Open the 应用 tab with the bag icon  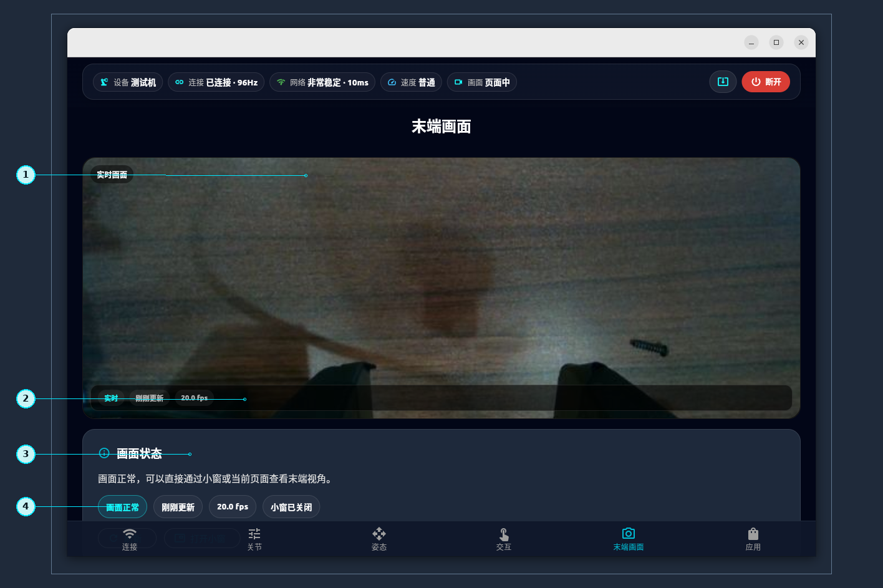tap(753, 539)
